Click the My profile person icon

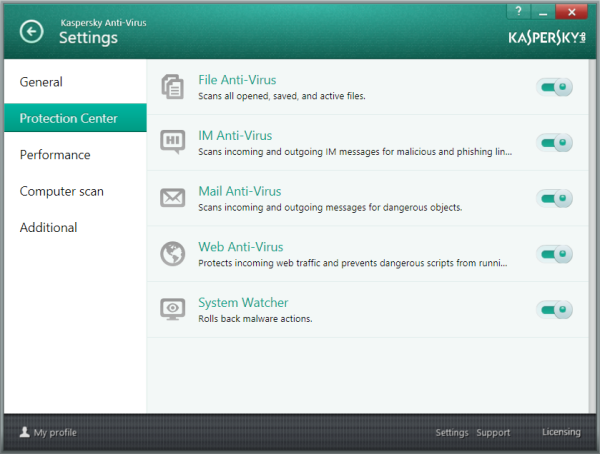click(x=24, y=433)
